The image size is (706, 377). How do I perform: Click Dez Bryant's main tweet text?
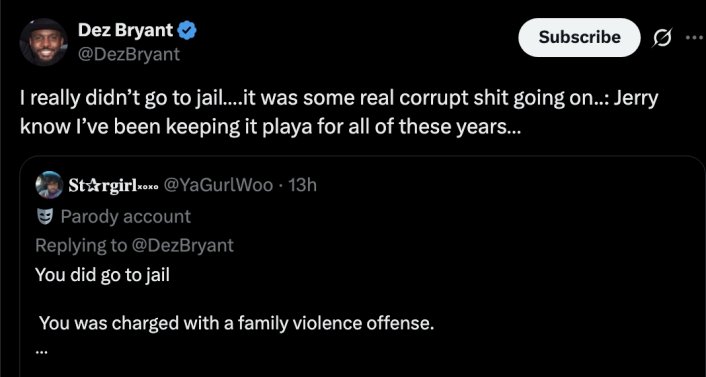[339, 113]
